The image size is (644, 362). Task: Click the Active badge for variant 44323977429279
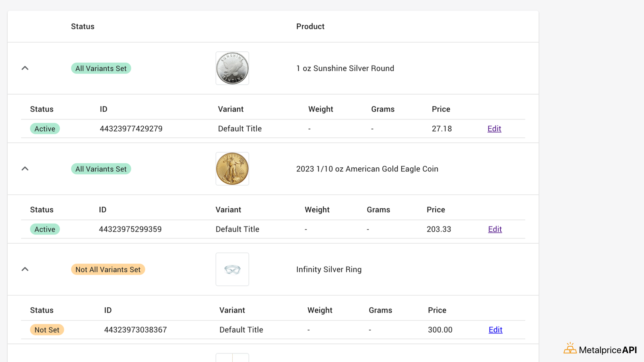pyautogui.click(x=45, y=128)
